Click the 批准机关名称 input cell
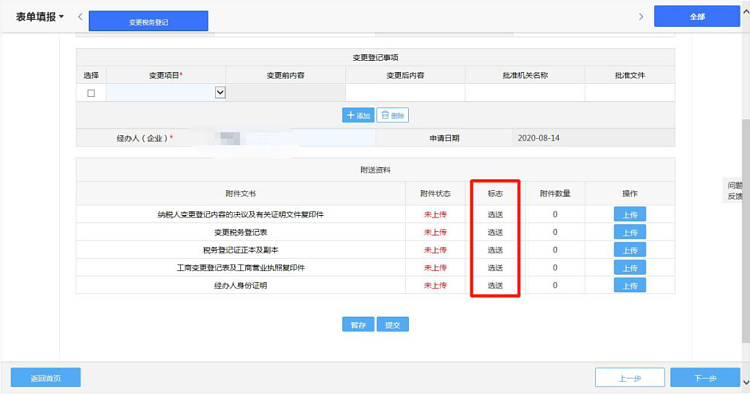750x394 pixels. [x=525, y=92]
